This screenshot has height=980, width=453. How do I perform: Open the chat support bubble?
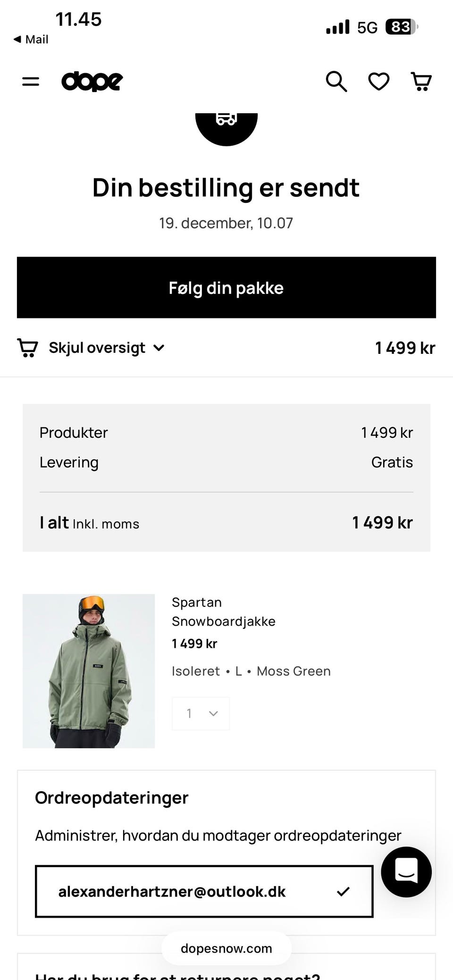(406, 871)
